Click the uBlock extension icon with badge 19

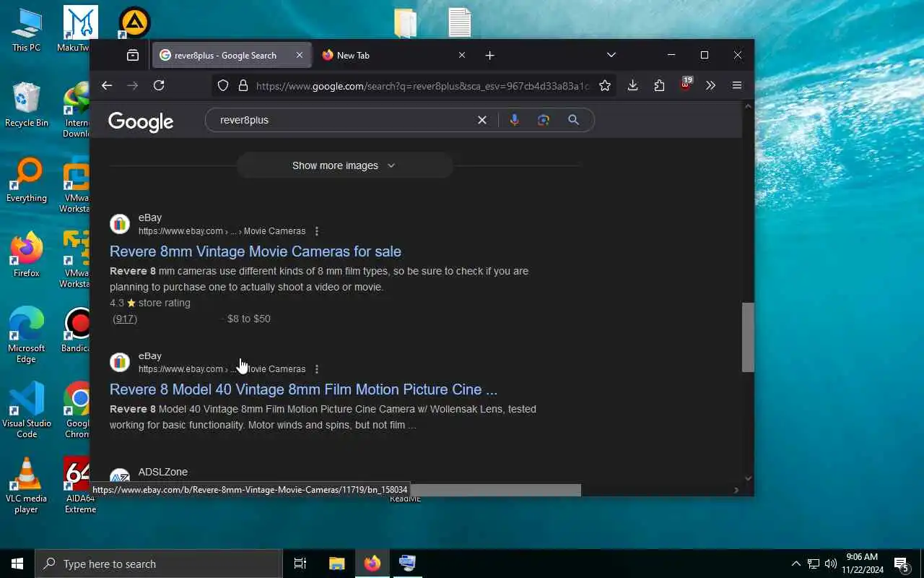(686, 85)
